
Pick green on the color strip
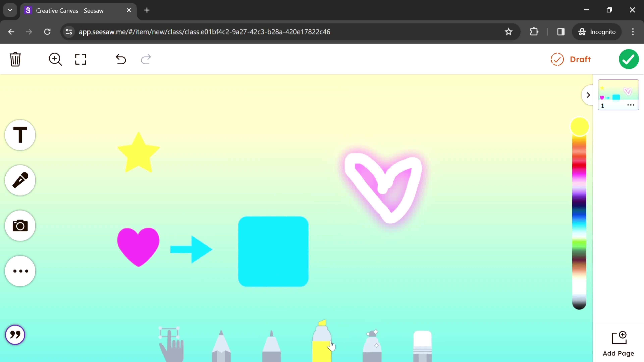pyautogui.click(x=579, y=244)
